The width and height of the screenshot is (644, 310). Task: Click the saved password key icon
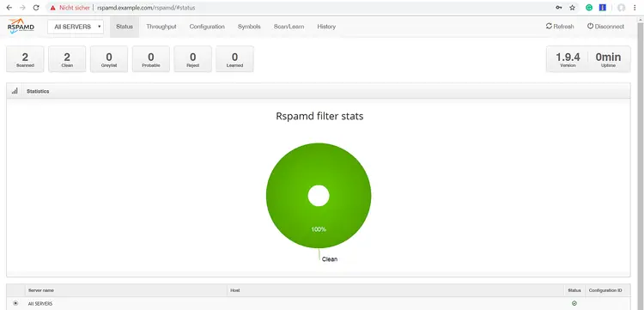point(559,8)
